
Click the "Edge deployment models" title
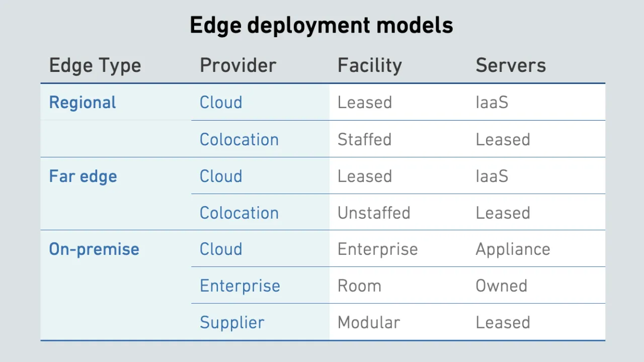(321, 26)
